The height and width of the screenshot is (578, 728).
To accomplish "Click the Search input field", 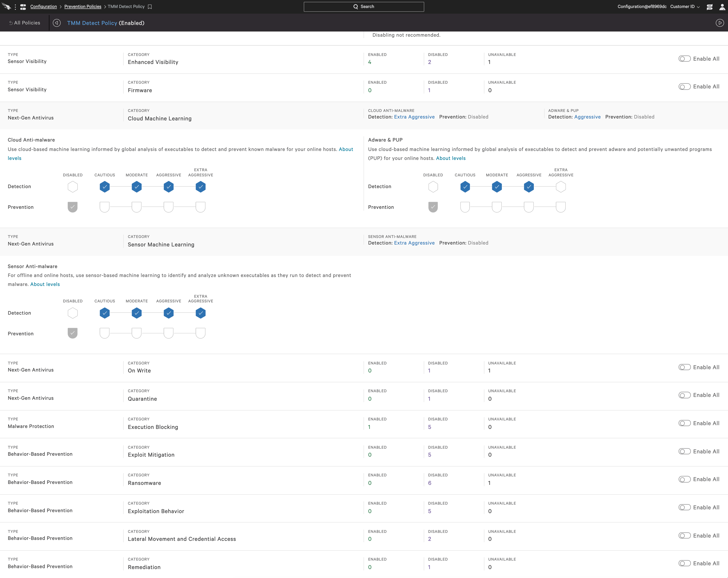I will tap(364, 7).
